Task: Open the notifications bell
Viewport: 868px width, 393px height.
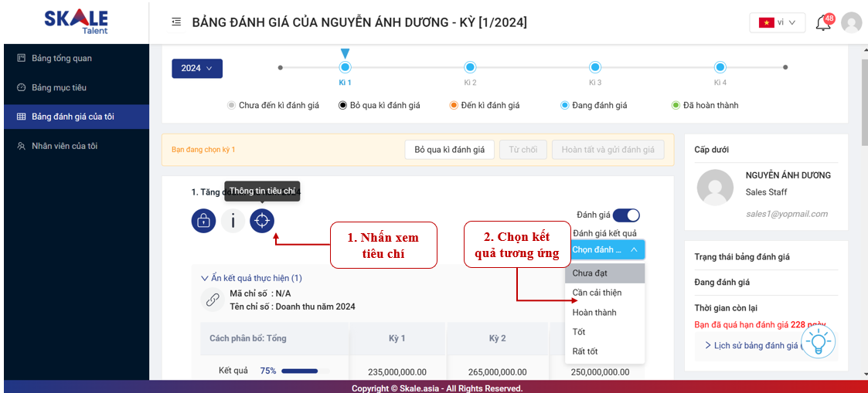Action: (x=823, y=22)
